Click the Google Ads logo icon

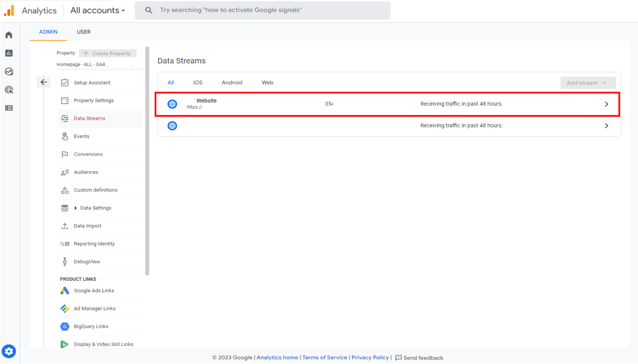[65, 291]
